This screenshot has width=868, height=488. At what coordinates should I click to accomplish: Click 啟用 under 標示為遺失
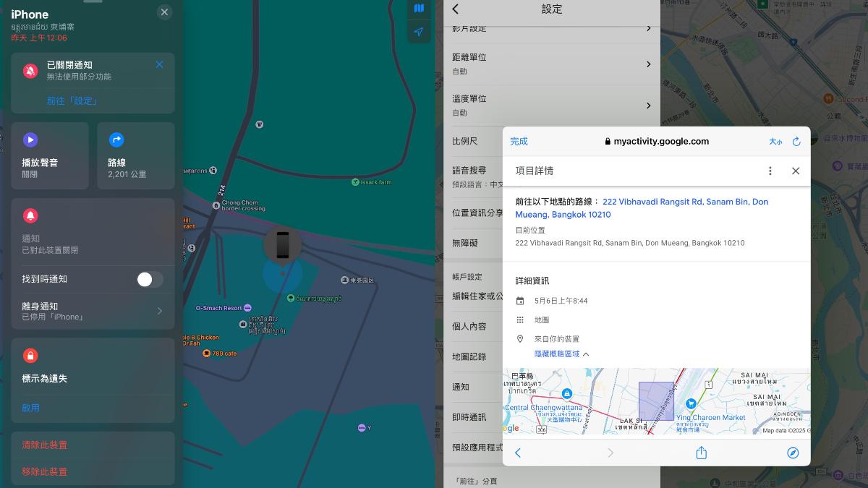tap(31, 408)
